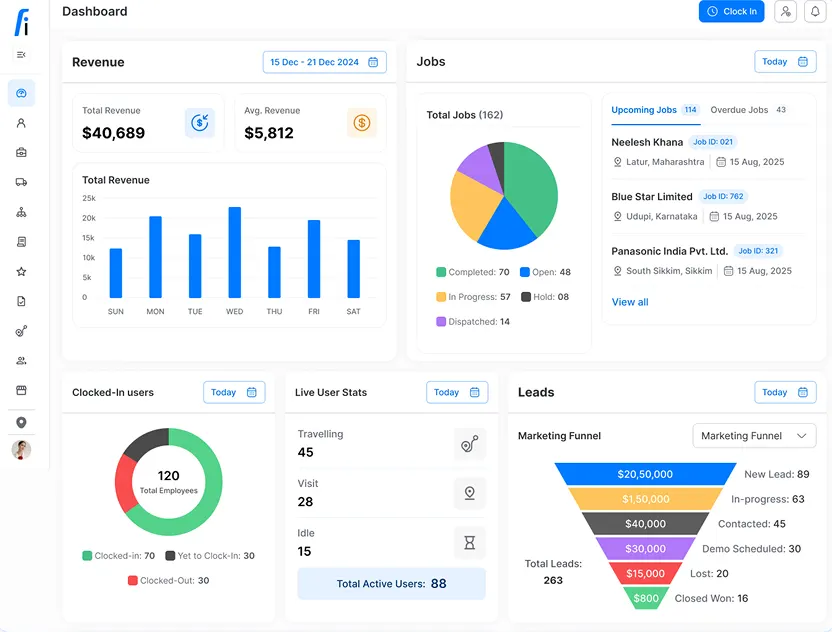This screenshot has width=832, height=632.
Task: Click the Yet to Clock-In legend swatch
Action: (170, 556)
